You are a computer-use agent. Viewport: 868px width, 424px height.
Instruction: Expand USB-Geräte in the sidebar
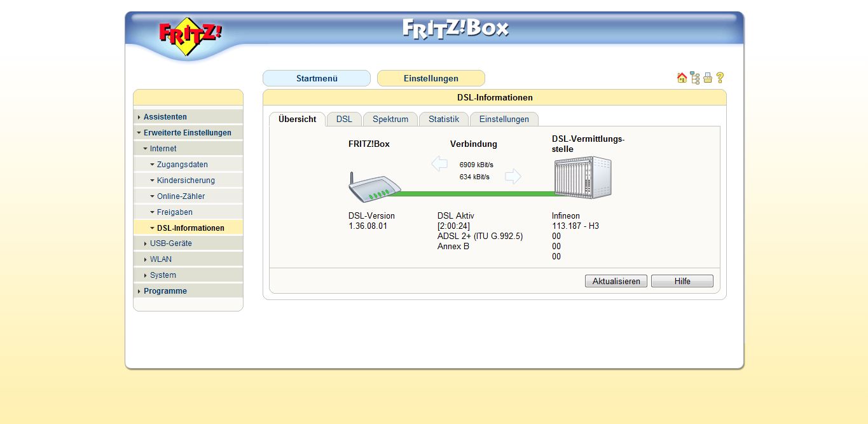click(x=188, y=243)
